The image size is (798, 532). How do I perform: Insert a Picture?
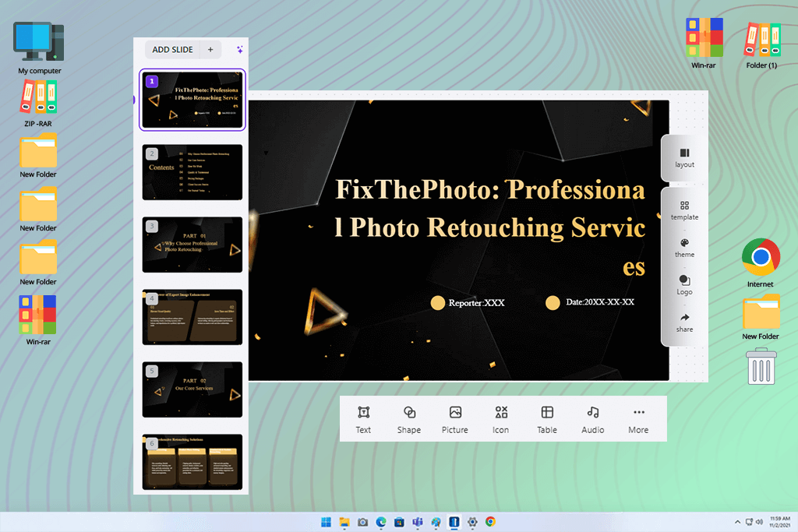[455, 420]
